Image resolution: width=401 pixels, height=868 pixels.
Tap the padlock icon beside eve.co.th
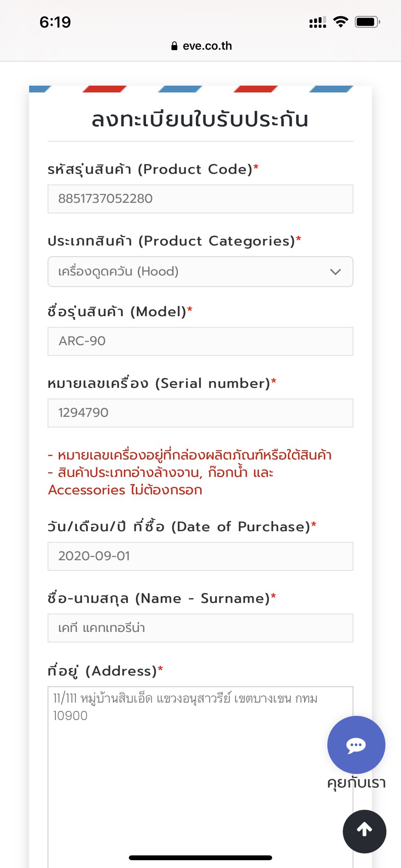point(174,46)
